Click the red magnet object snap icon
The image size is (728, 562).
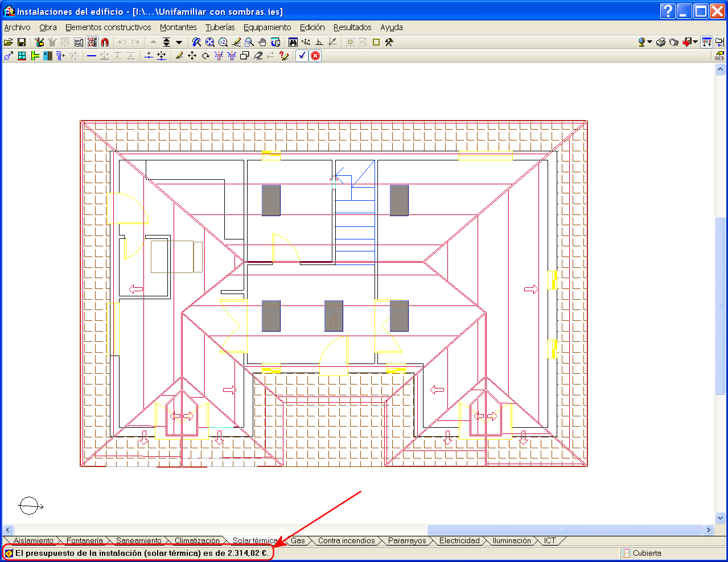pyautogui.click(x=105, y=42)
